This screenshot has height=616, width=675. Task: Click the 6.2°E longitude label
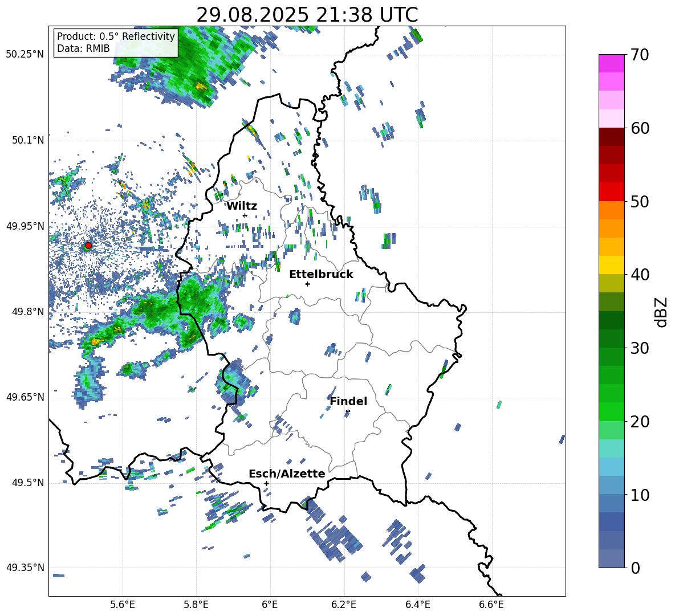[x=344, y=605]
